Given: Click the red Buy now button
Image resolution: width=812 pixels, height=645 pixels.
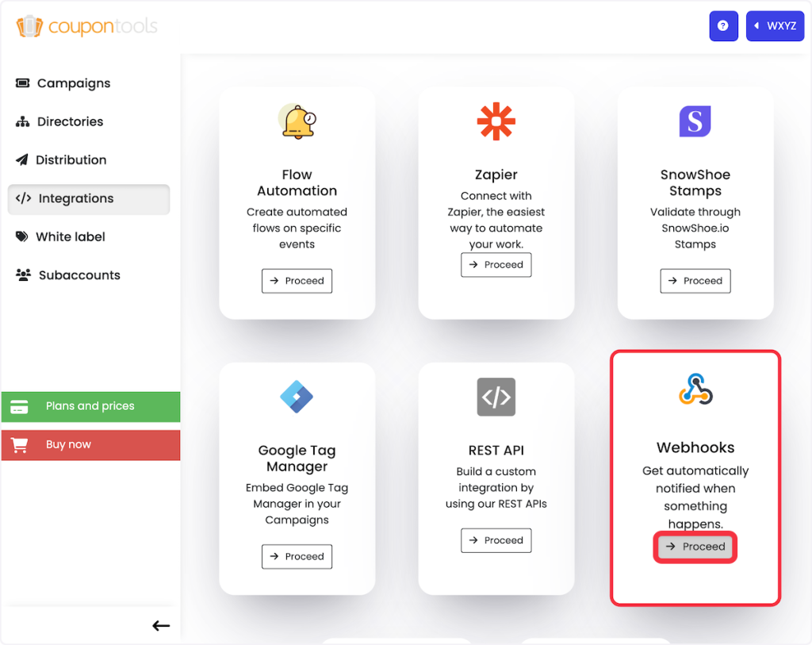Looking at the screenshot, I should [x=90, y=444].
